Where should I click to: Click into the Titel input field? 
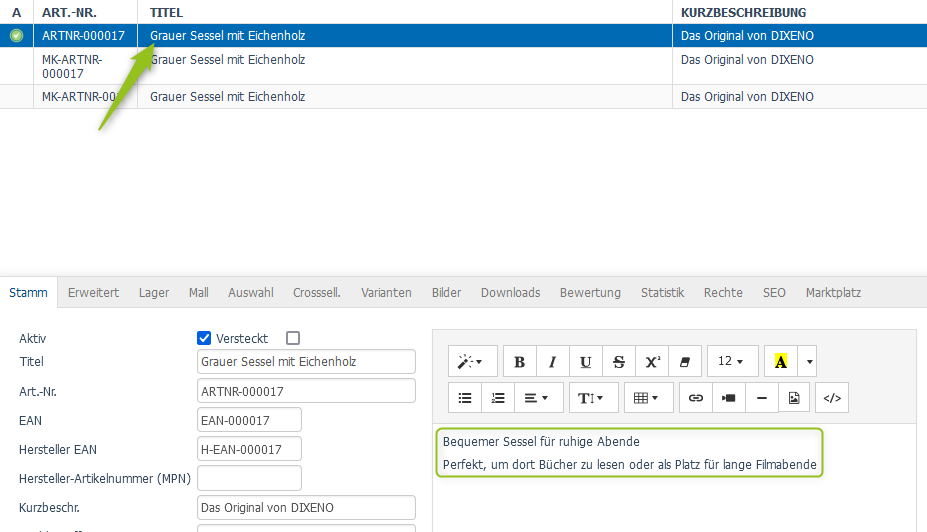pyautogui.click(x=306, y=362)
